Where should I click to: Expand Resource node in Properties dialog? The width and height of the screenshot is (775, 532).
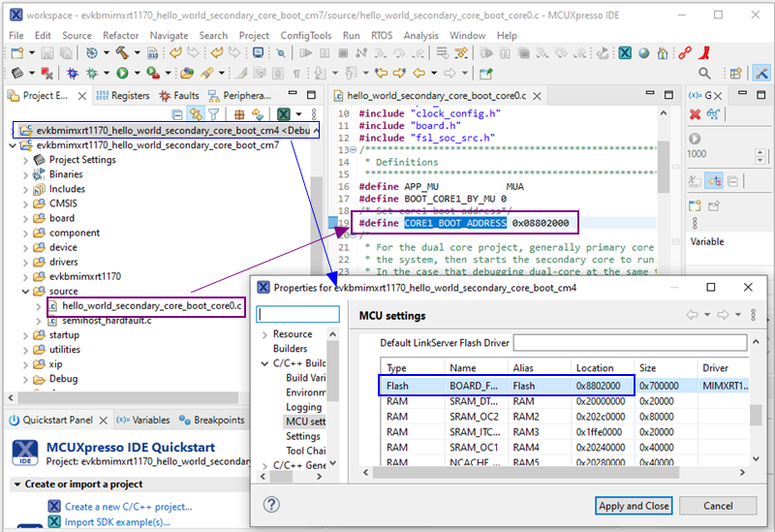[x=263, y=334]
